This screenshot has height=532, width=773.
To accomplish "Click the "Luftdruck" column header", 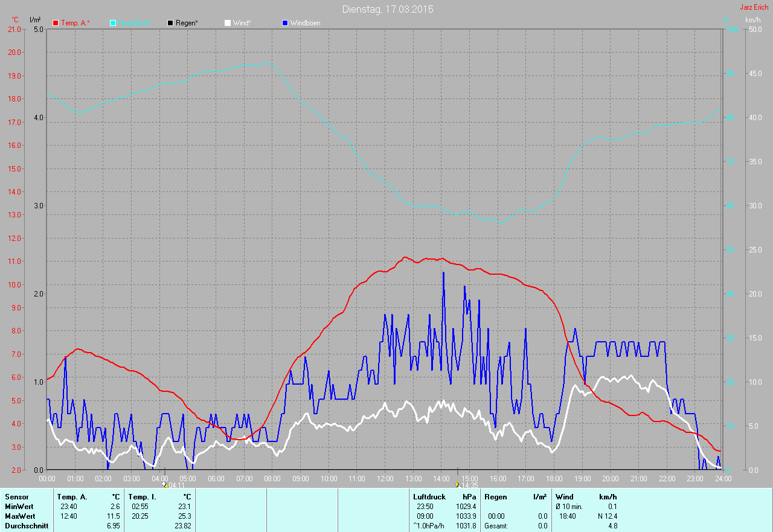I will [429, 497].
